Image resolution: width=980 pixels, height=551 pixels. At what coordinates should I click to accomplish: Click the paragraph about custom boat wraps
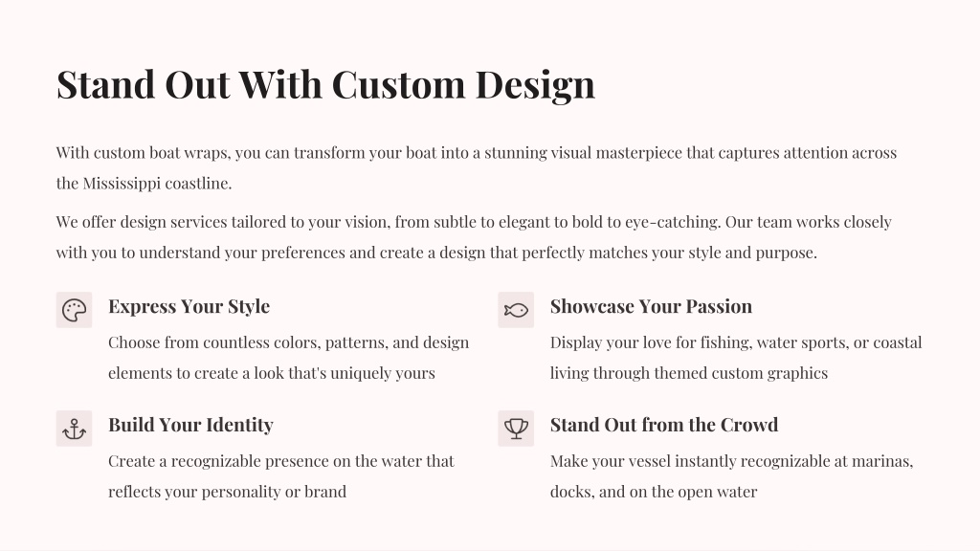(x=477, y=168)
